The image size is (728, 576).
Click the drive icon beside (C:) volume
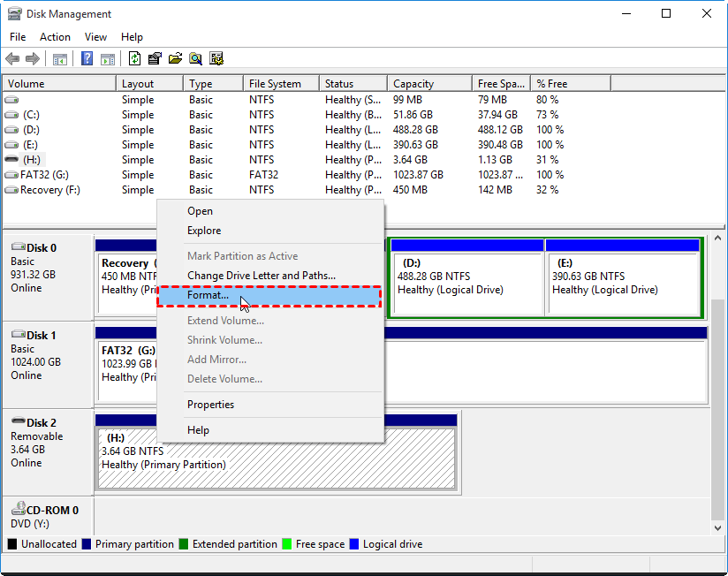point(11,115)
